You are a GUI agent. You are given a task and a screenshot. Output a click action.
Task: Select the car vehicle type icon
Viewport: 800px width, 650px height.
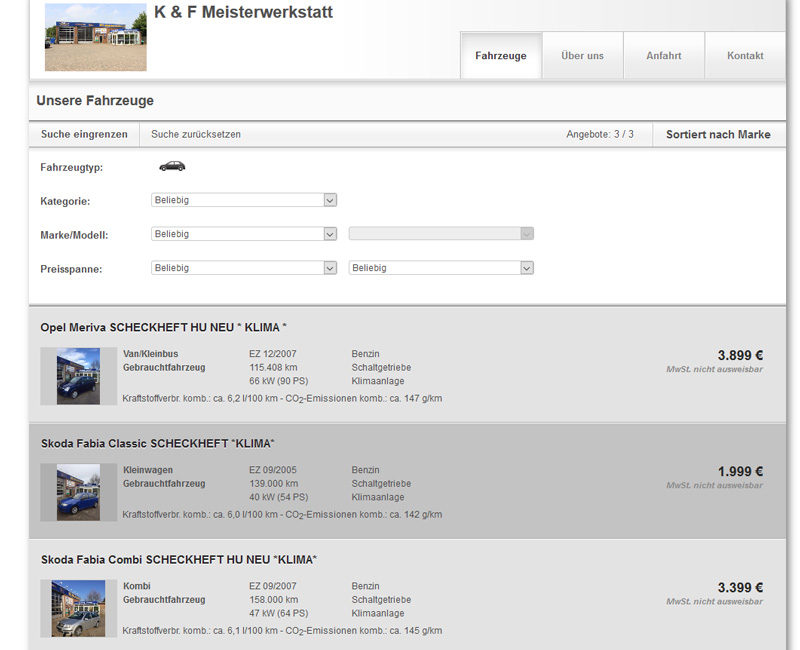(172, 166)
